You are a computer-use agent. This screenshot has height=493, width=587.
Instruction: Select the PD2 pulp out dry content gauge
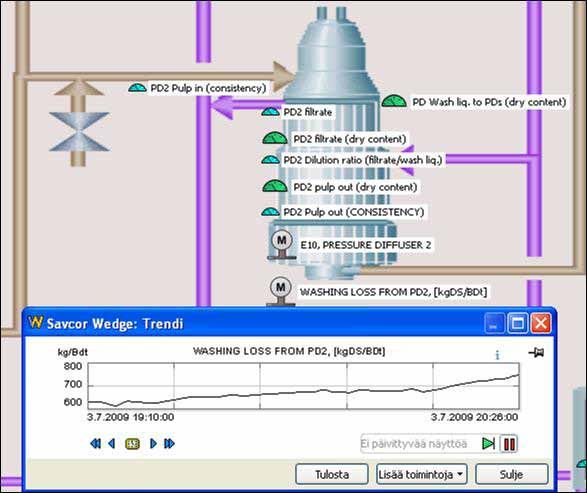(x=275, y=186)
